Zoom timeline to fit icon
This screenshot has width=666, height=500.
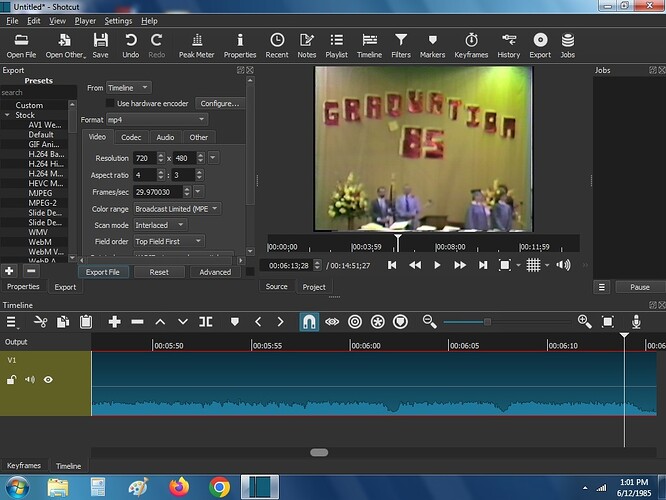608,322
